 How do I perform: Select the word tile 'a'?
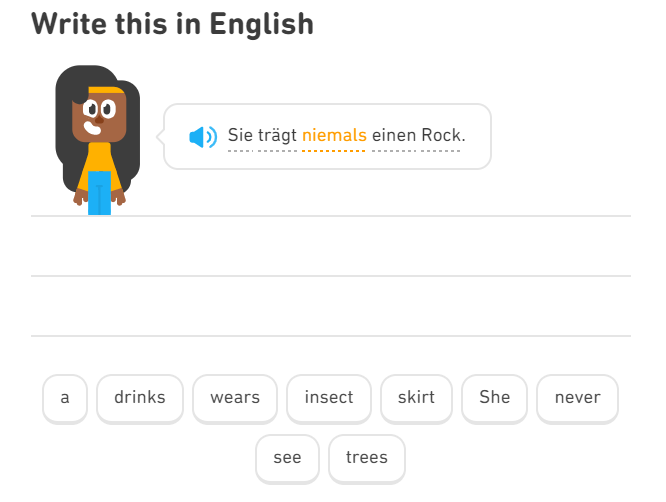pos(65,398)
